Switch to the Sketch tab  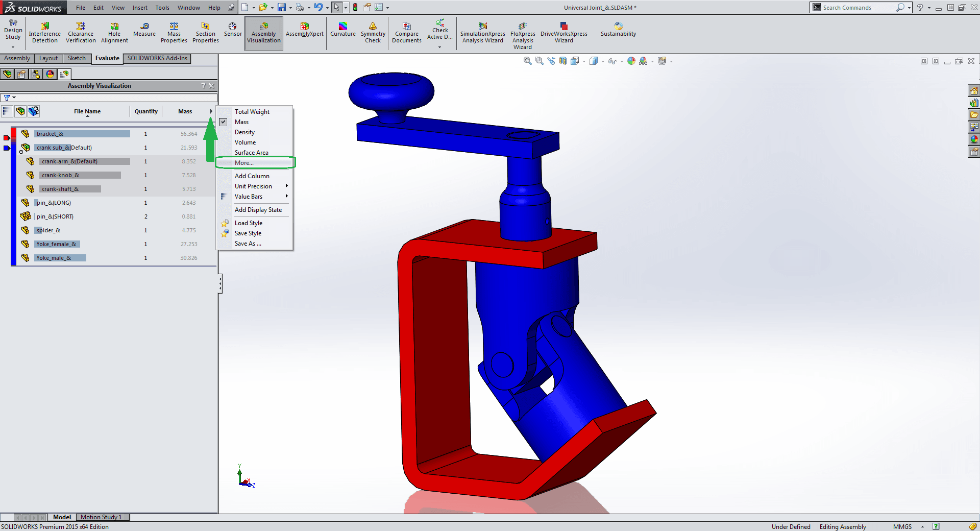tap(77, 58)
